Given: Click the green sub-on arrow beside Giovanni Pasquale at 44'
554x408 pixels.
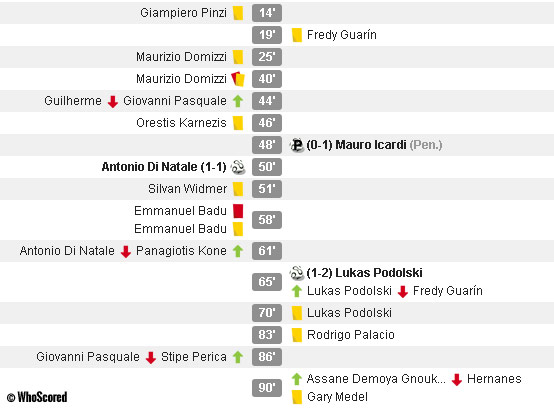Looking at the screenshot, I should point(238,101).
